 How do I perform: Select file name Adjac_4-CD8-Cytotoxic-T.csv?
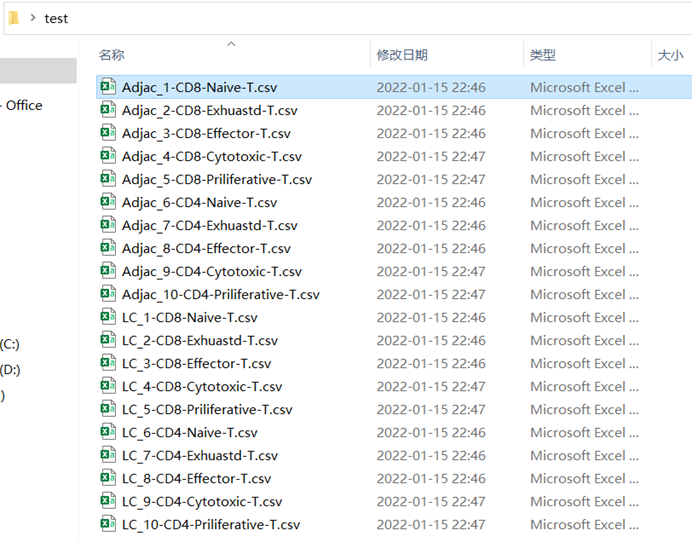(x=212, y=156)
